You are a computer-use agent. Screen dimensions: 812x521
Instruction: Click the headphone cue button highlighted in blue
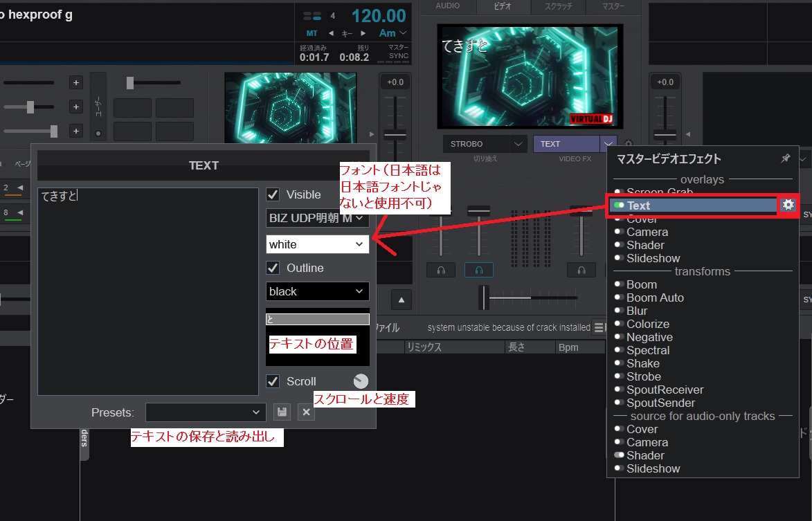(x=478, y=270)
